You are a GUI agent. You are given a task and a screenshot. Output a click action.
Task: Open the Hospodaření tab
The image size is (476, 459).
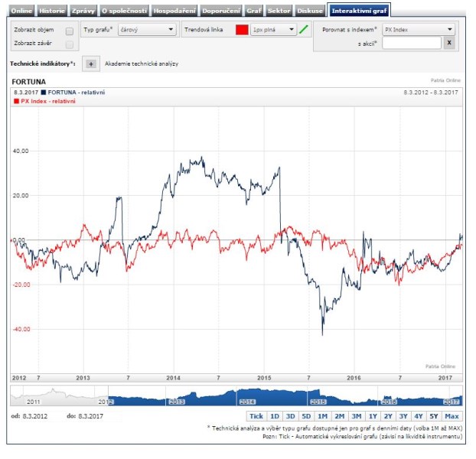tap(175, 11)
